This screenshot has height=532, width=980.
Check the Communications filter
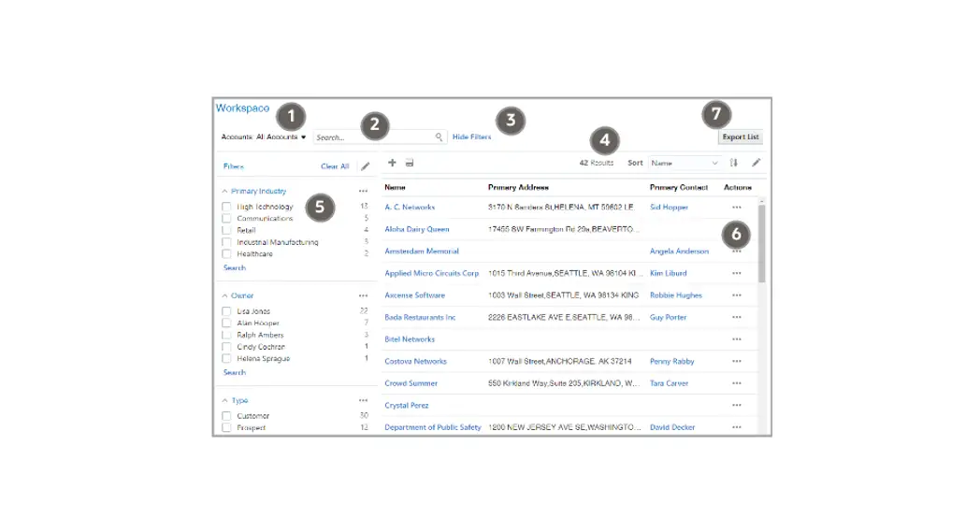226,219
